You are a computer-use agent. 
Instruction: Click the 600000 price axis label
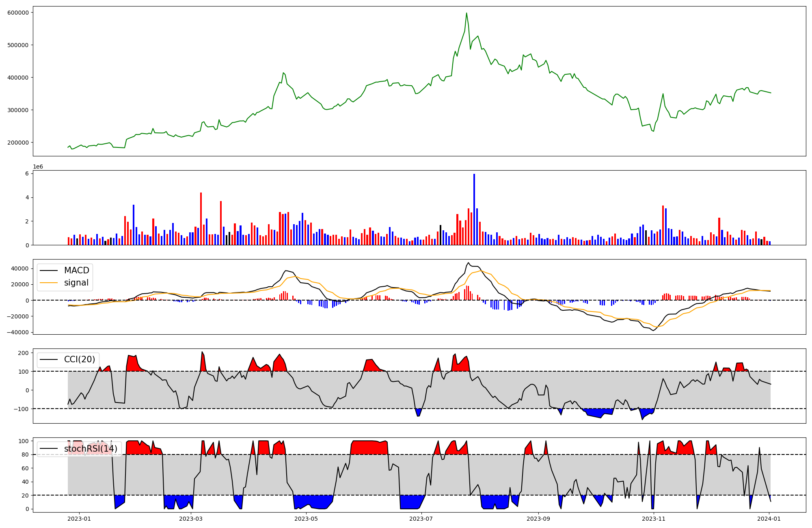[18, 13]
